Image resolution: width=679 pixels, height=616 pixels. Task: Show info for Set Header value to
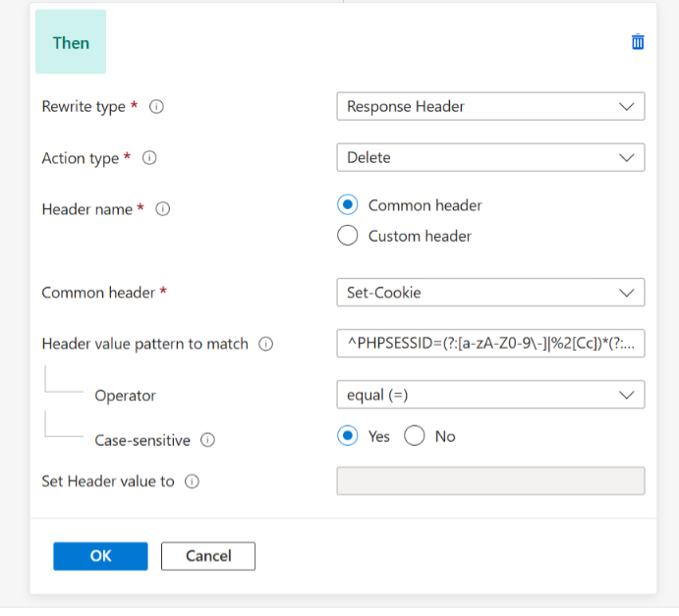[192, 481]
